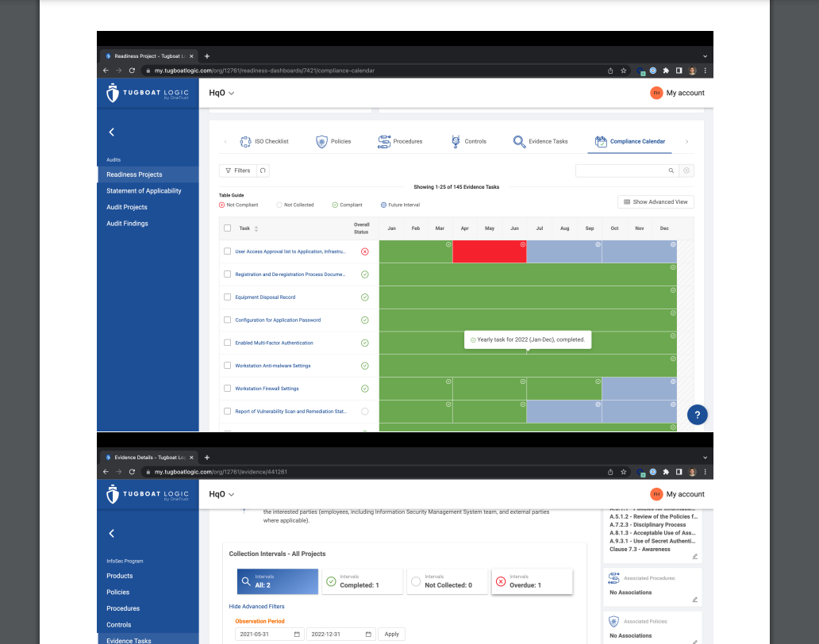Open the tab search chevron in the Readiness Project window
Viewport: 819px width, 644px height.
706,56
